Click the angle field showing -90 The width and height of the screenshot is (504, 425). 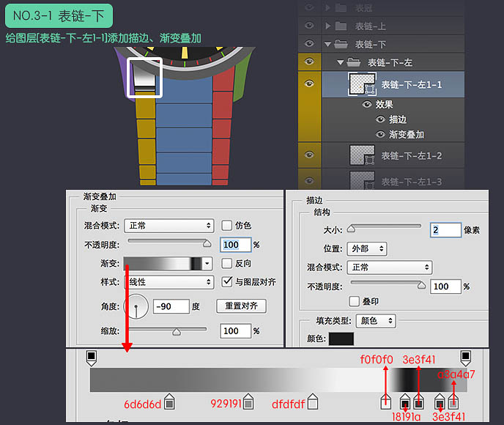coord(171,306)
